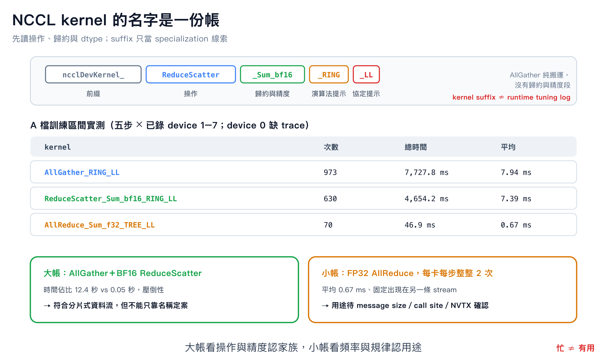
Task: Click the 演算法提示 label
Action: coord(329,94)
